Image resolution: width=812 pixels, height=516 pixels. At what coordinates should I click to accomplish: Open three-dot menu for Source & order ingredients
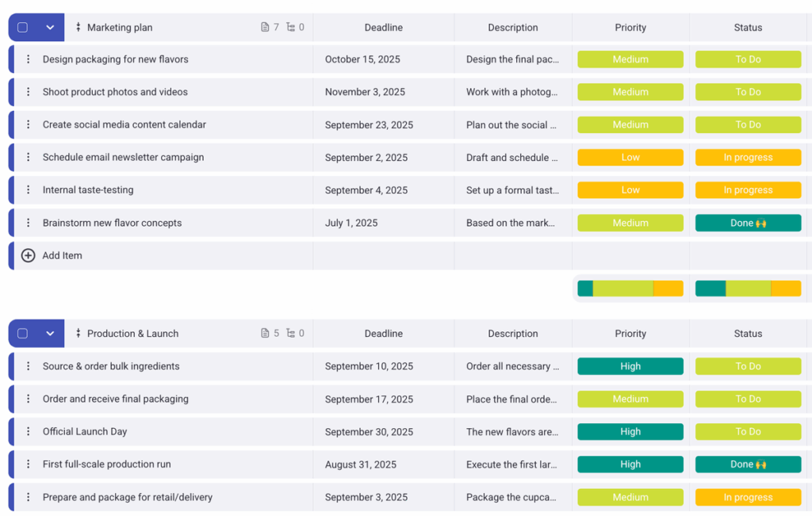click(x=29, y=366)
